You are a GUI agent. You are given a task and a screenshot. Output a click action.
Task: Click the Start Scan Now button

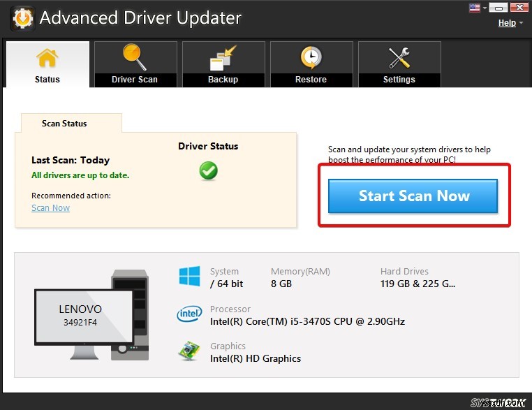coord(413,196)
